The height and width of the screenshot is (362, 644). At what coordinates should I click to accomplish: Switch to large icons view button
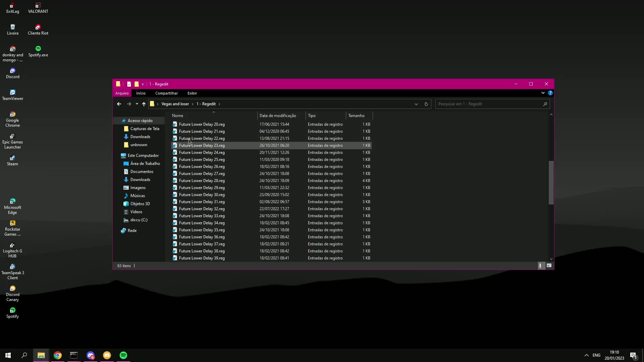[x=549, y=265]
